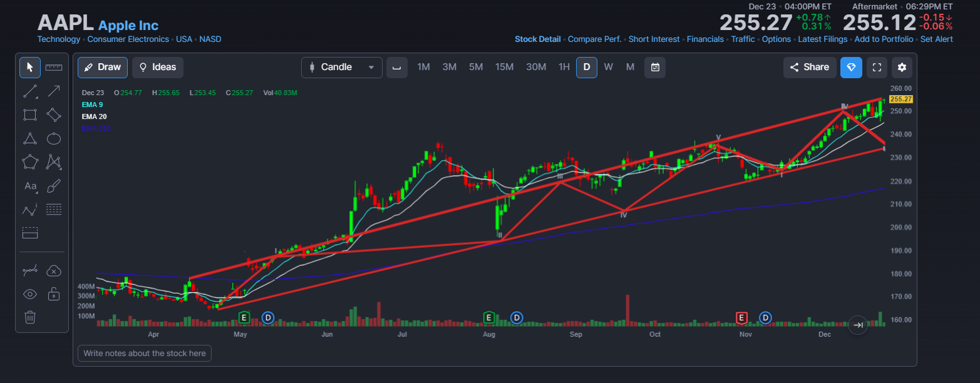The height and width of the screenshot is (383, 980).
Task: Select the ruler measure tool
Action: (x=54, y=67)
